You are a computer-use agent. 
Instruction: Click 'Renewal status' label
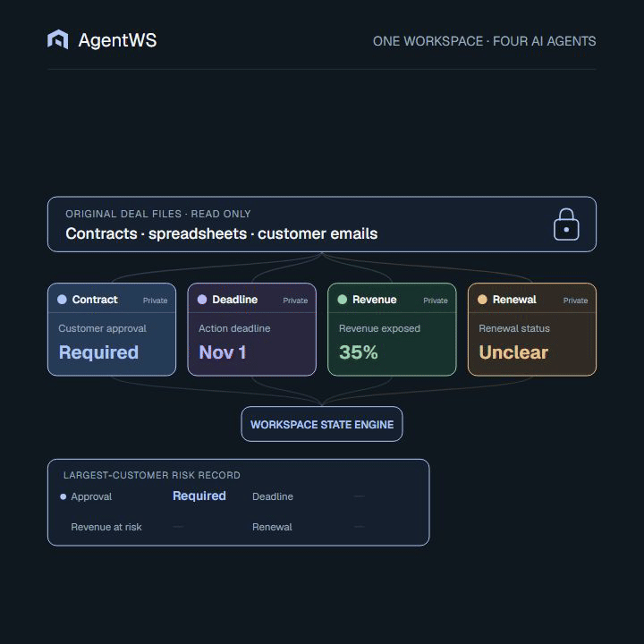pyautogui.click(x=514, y=328)
